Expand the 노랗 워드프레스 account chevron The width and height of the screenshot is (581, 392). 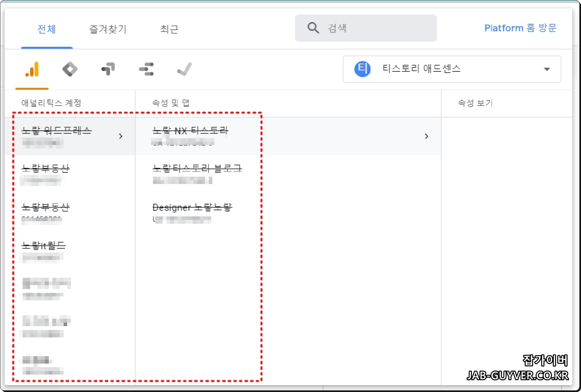[x=121, y=136]
